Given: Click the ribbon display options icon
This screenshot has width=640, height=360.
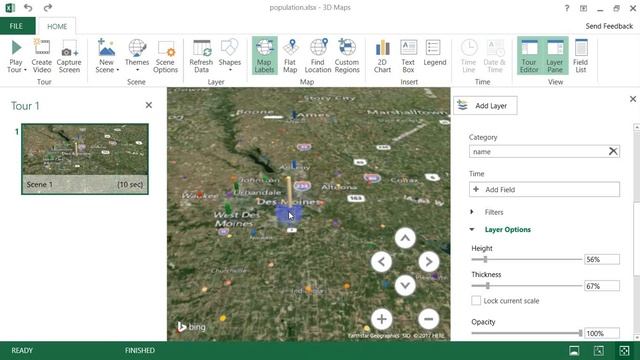Looking at the screenshot, I should 583,8.
